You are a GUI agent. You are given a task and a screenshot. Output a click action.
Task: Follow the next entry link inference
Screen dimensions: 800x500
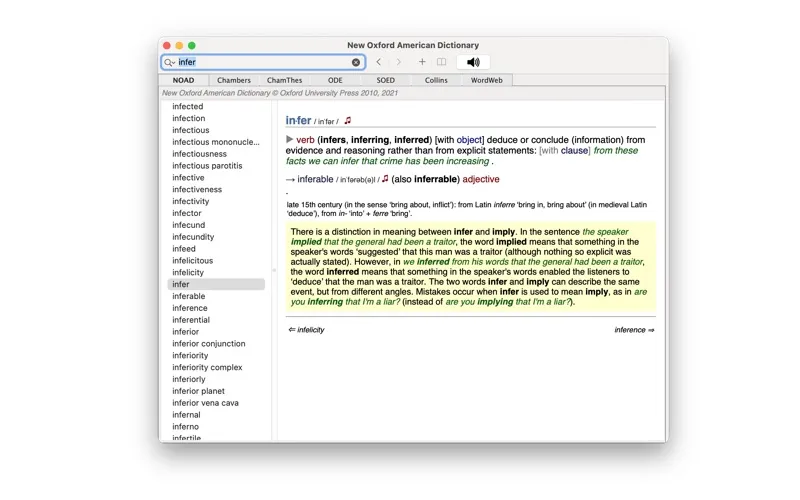(x=634, y=330)
